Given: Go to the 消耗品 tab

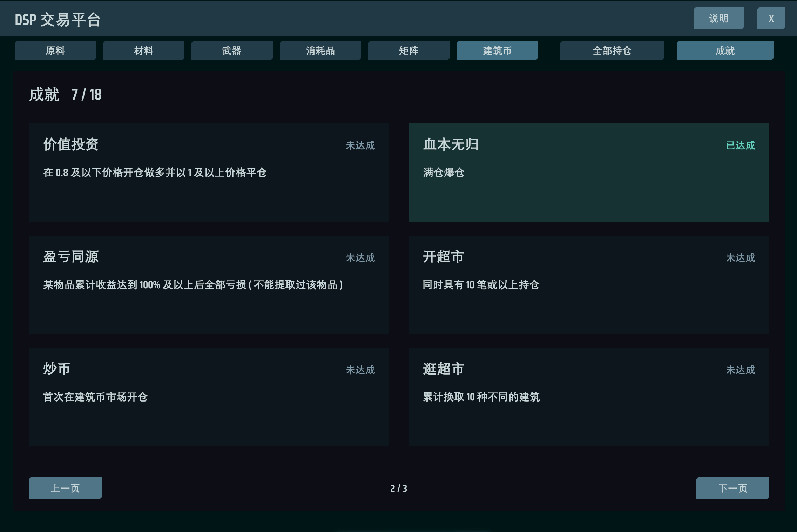Looking at the screenshot, I should pos(320,50).
